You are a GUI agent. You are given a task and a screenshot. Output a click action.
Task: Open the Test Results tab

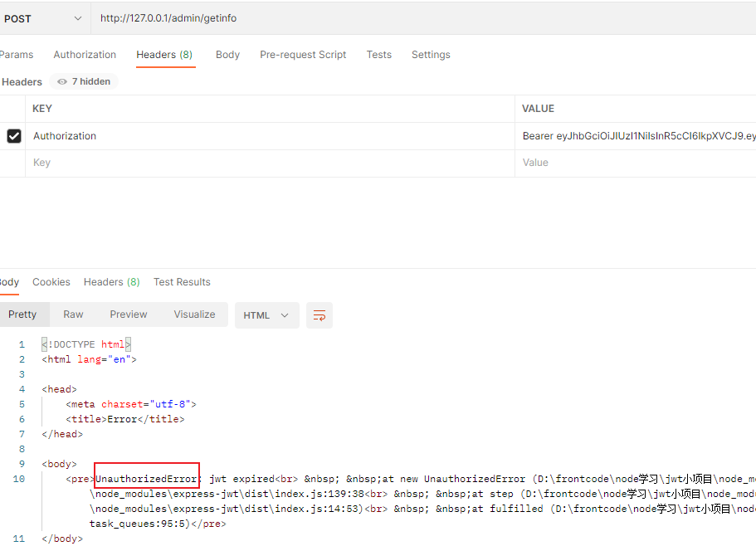click(182, 282)
